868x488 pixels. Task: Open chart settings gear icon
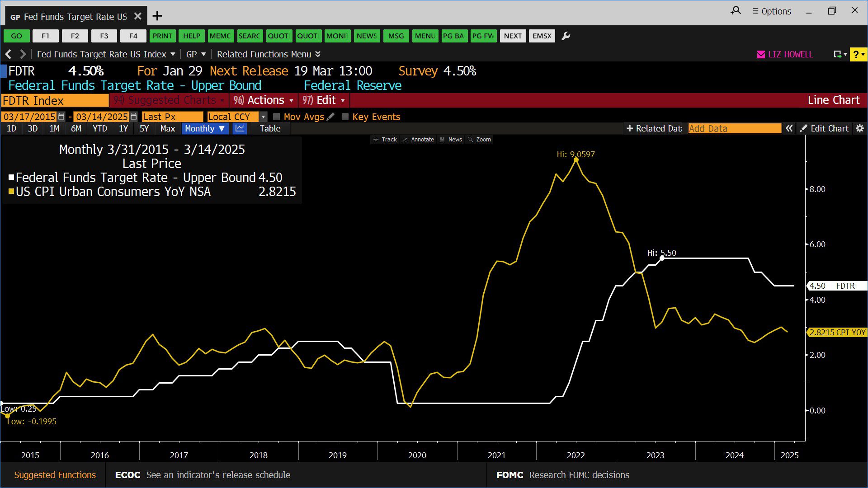click(860, 129)
